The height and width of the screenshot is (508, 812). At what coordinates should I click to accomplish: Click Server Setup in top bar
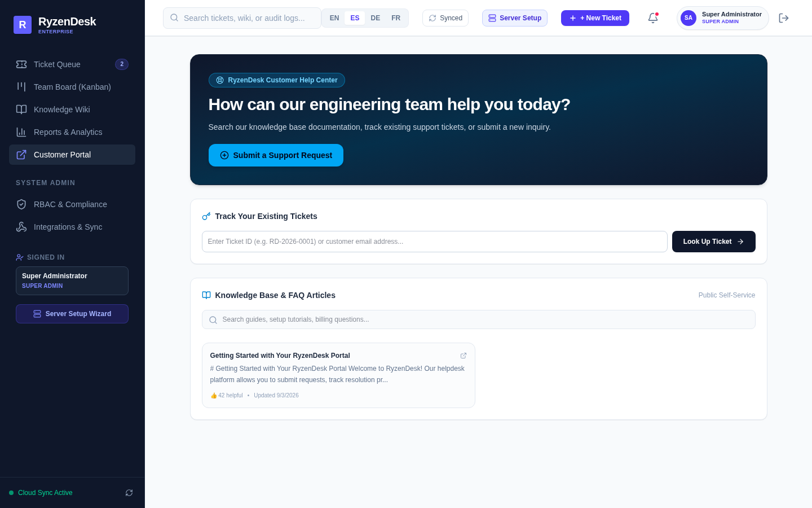(515, 18)
